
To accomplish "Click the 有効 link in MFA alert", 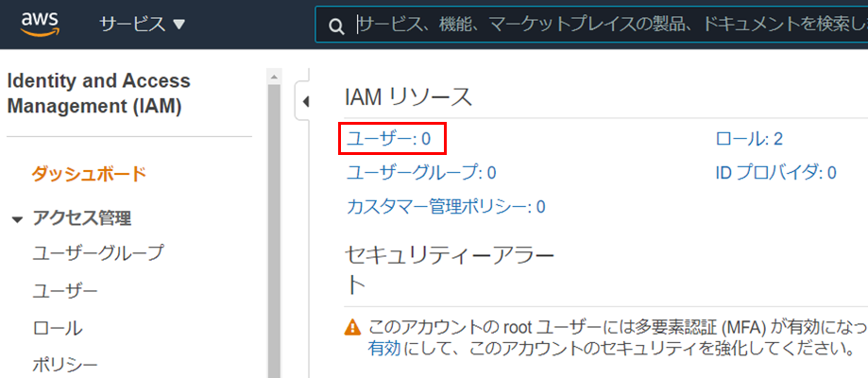I will point(383,349).
